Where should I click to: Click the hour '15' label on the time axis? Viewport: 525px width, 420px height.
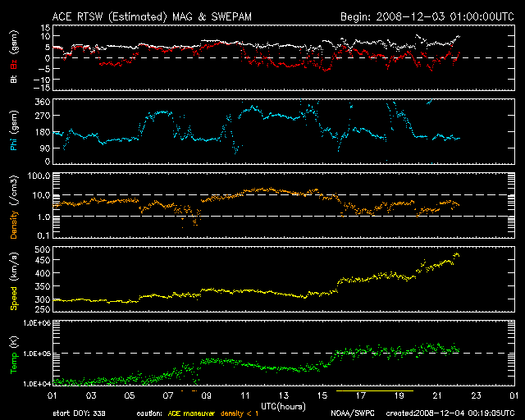coord(322,396)
